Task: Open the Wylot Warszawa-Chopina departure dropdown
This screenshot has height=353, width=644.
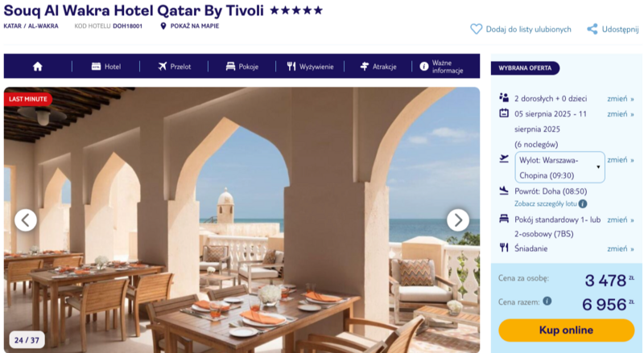Action: pos(559,167)
